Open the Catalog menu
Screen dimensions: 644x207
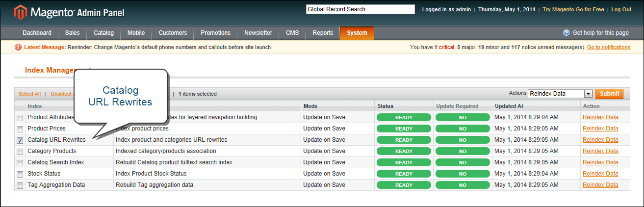coord(103,33)
